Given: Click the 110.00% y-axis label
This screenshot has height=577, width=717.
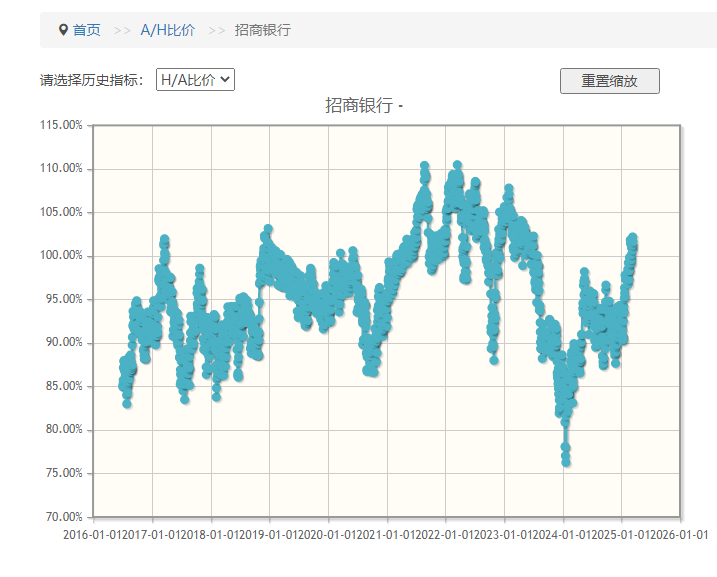Looking at the screenshot, I should tap(61, 168).
